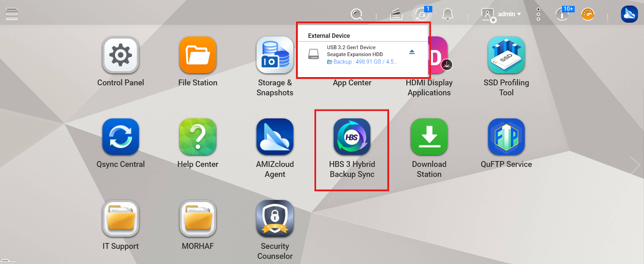The width and height of the screenshot is (644, 264).
Task: Open IT Support shared folder
Action: coord(120,219)
